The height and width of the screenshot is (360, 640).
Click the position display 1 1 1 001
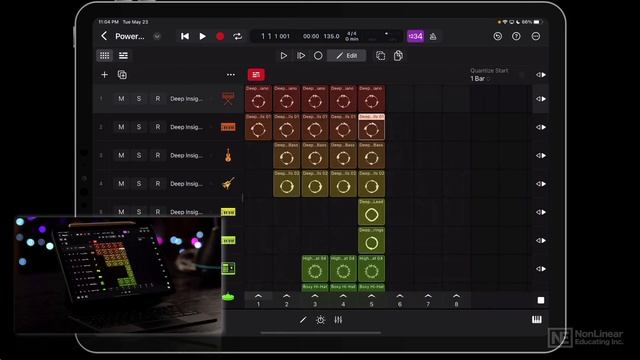(x=276, y=36)
